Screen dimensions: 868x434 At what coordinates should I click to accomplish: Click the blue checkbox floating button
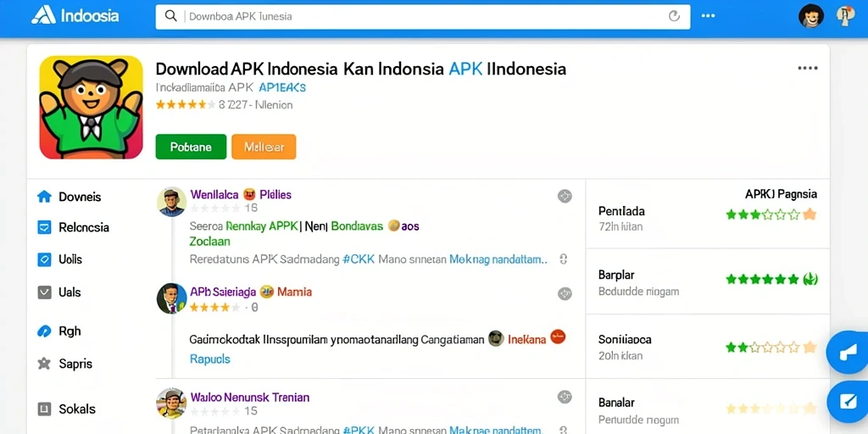(848, 402)
